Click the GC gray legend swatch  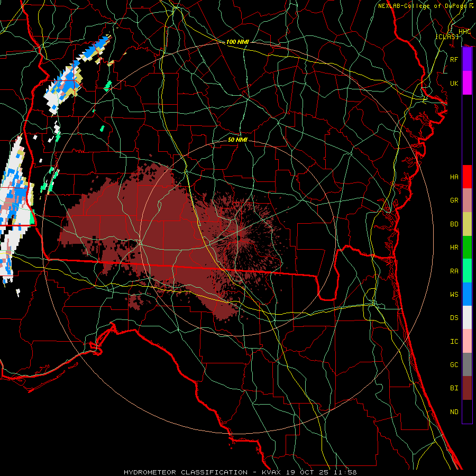point(467,364)
